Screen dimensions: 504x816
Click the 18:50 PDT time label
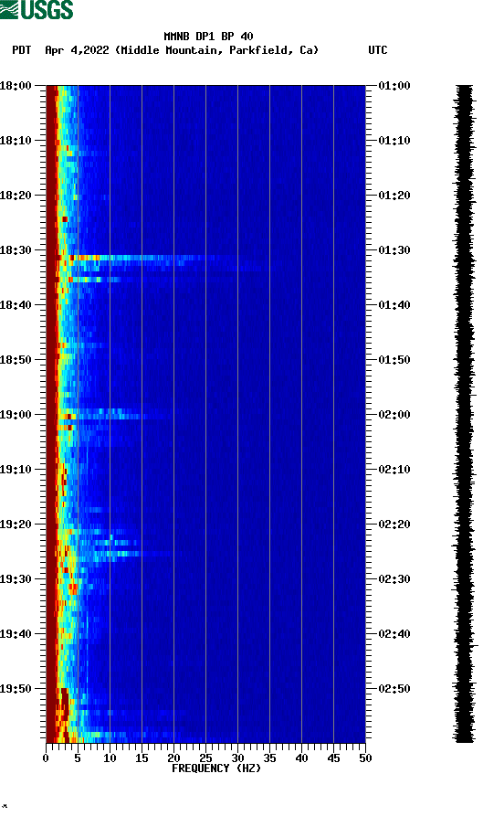pos(16,360)
